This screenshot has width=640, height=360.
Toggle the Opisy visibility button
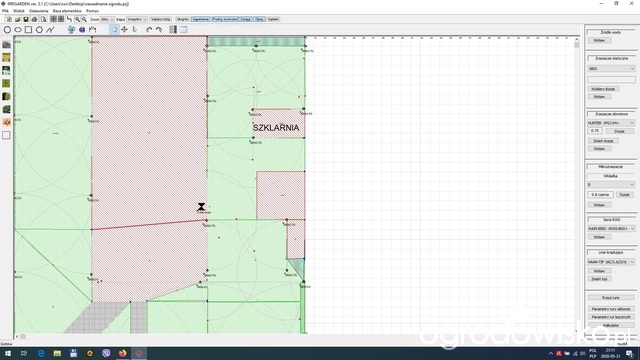[x=259, y=19]
